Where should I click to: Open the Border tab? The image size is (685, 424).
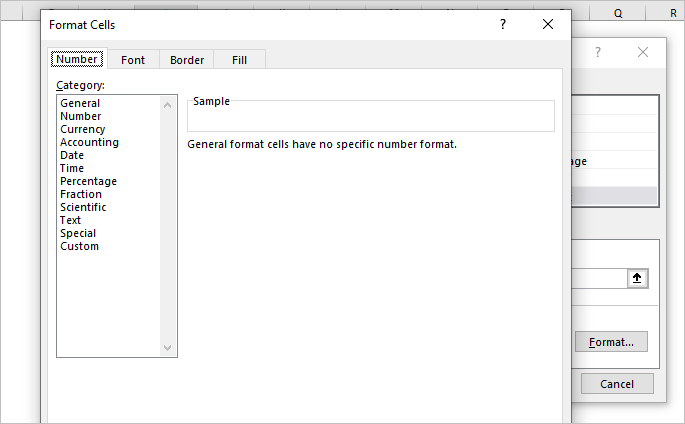coord(187,60)
